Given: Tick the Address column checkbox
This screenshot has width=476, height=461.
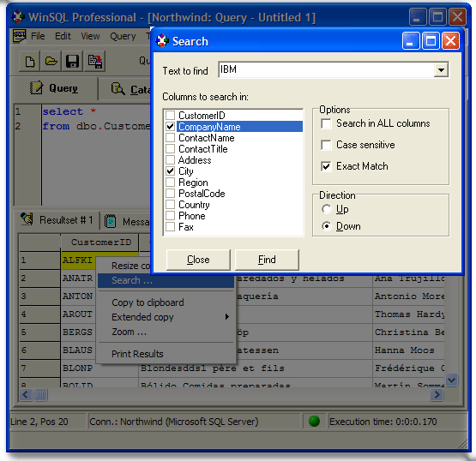Looking at the screenshot, I should [171, 160].
